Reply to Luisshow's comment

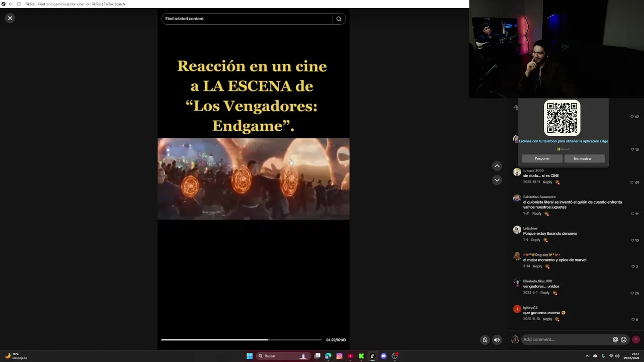tap(536, 240)
